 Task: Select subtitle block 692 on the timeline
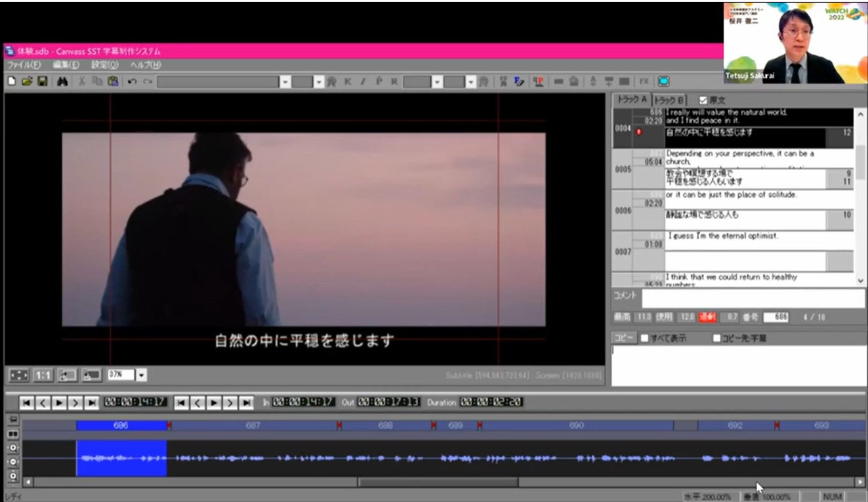tap(735, 425)
